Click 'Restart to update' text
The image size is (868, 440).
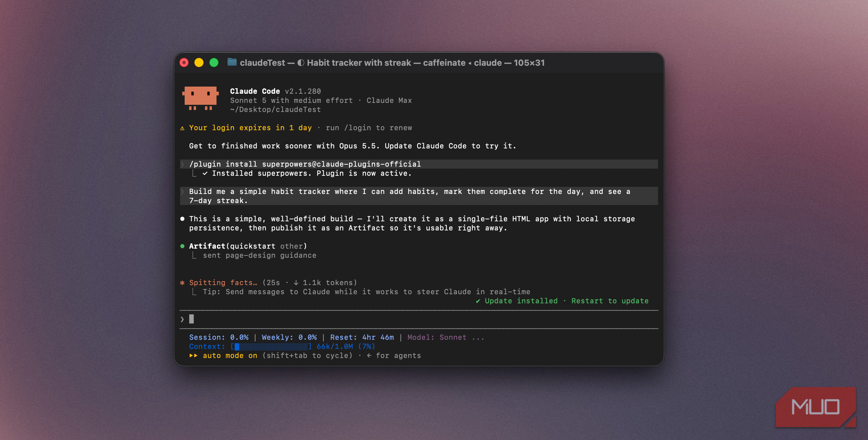610,301
